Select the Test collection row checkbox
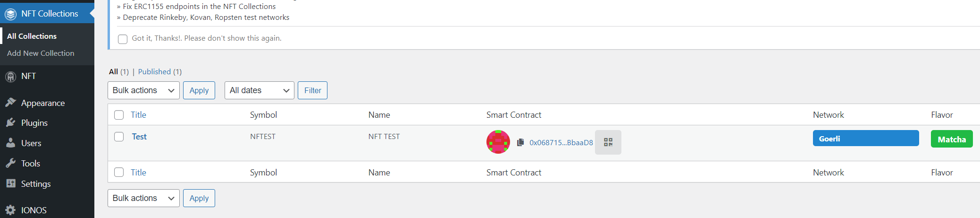 click(x=119, y=137)
